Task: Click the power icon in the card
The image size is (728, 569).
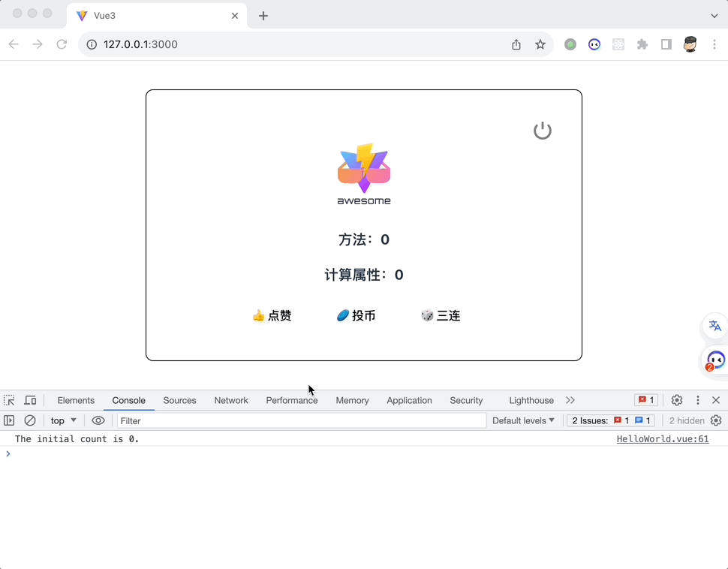Action: [x=543, y=131]
